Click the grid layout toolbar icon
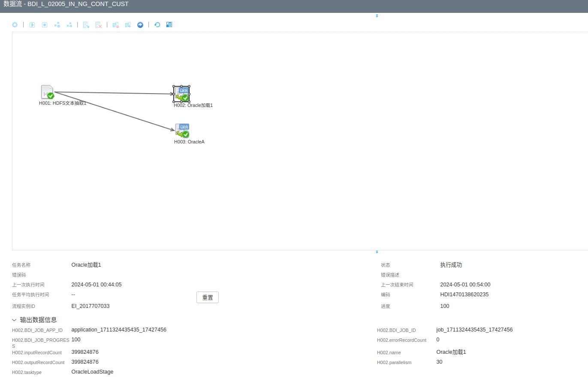 pos(169,25)
